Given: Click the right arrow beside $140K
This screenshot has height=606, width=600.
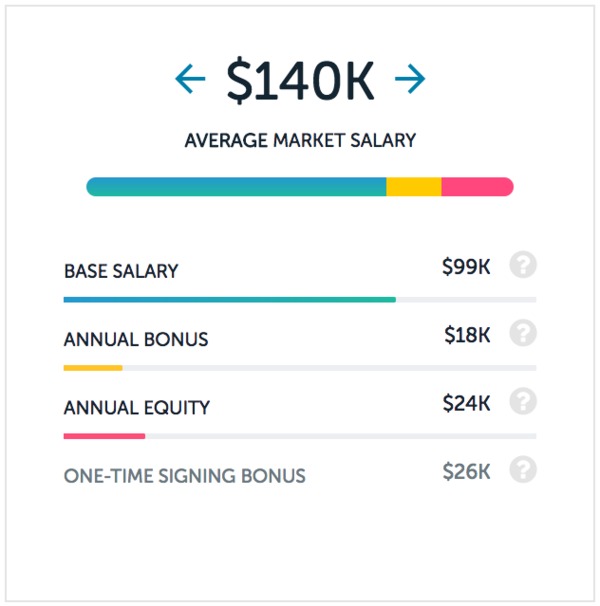Looking at the screenshot, I should point(410,79).
